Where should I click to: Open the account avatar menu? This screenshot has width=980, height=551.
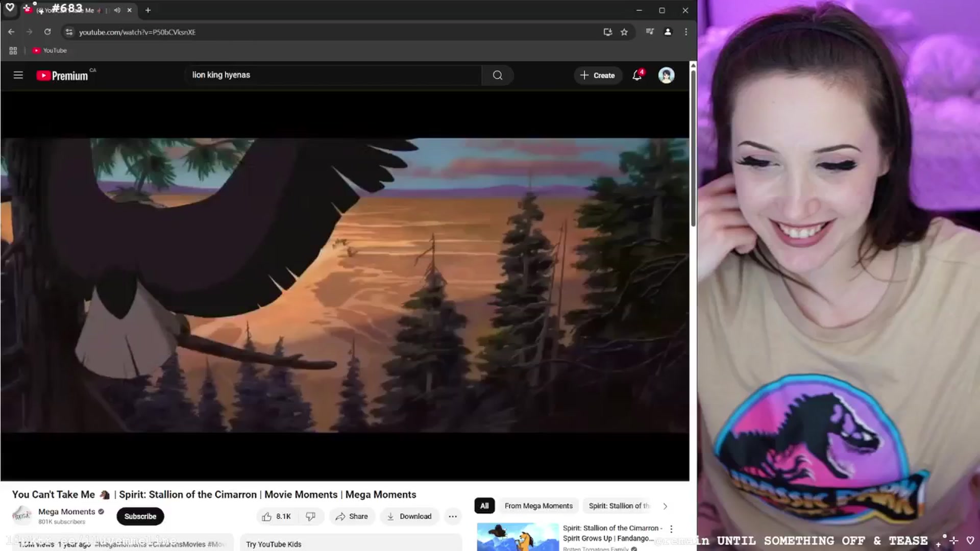tap(666, 76)
